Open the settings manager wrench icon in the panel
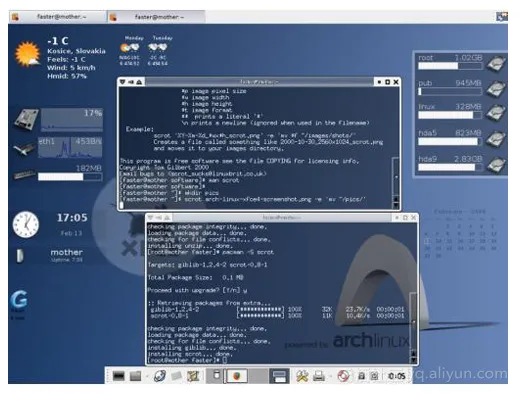The width and height of the screenshot is (519, 394). [x=302, y=376]
